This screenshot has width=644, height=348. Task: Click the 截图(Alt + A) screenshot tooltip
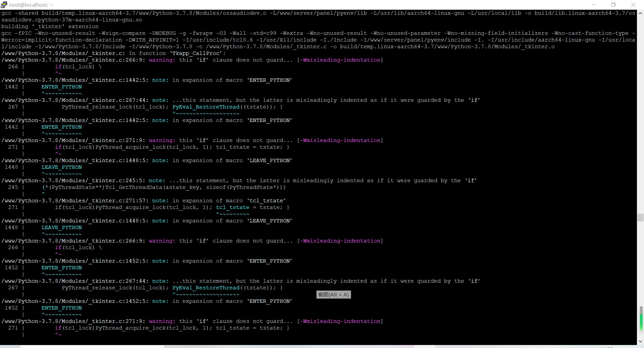333,295
